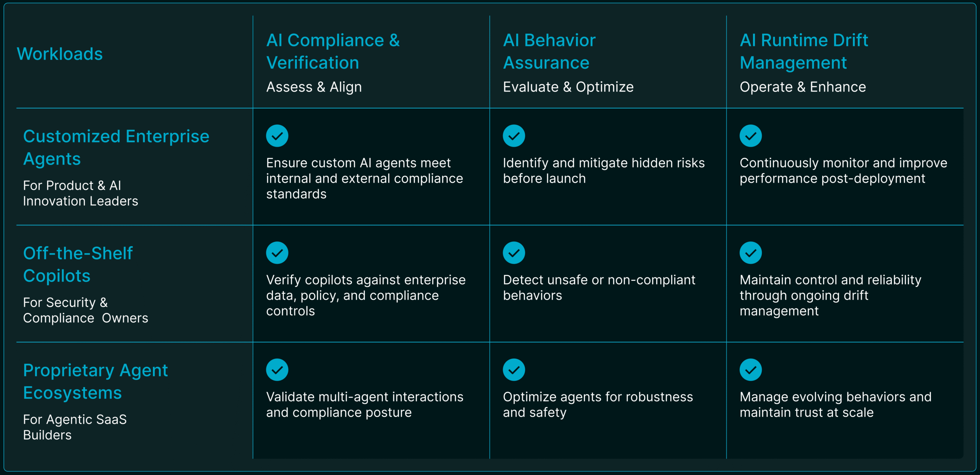The height and width of the screenshot is (475, 980).
Task: Click checkmark above 'Identify and mitigate hidden risks'
Action: tap(514, 136)
